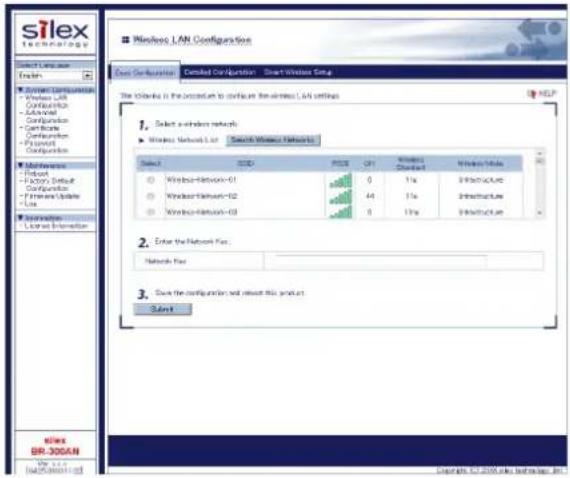Image resolution: width=570 pixels, height=478 pixels.
Task: Click Wireless LAN Configuration title icon
Action: pyautogui.click(x=125, y=40)
